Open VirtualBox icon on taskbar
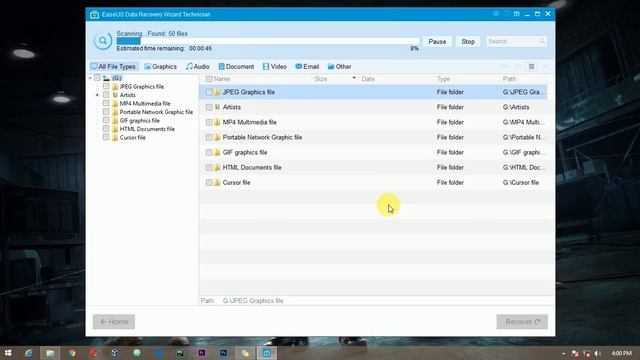Image resolution: width=640 pixels, height=360 pixels. (115, 353)
